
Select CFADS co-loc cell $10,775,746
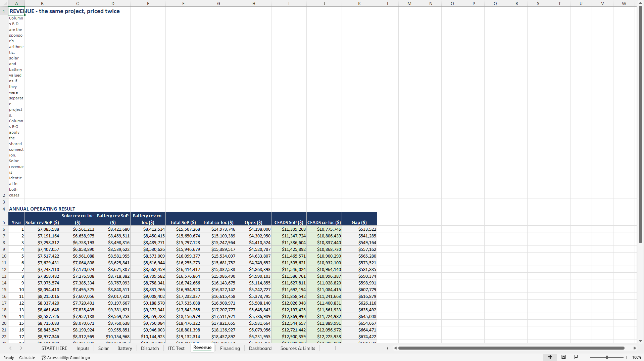coord(324,229)
